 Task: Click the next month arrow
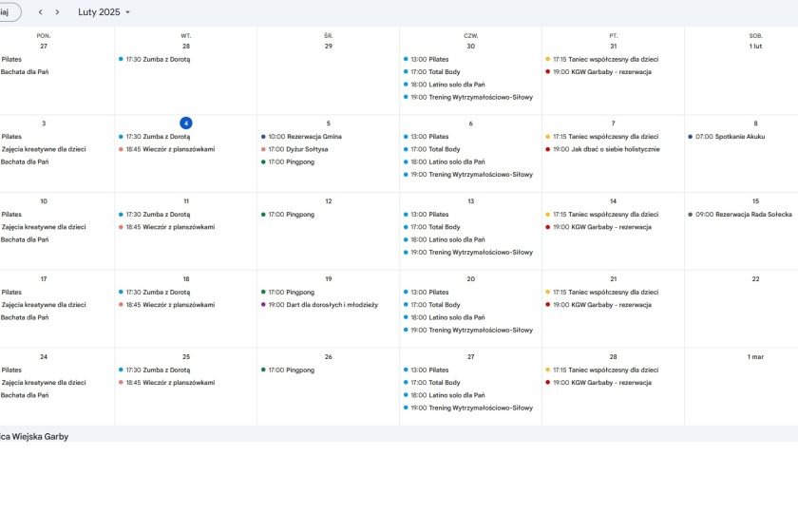tap(57, 12)
